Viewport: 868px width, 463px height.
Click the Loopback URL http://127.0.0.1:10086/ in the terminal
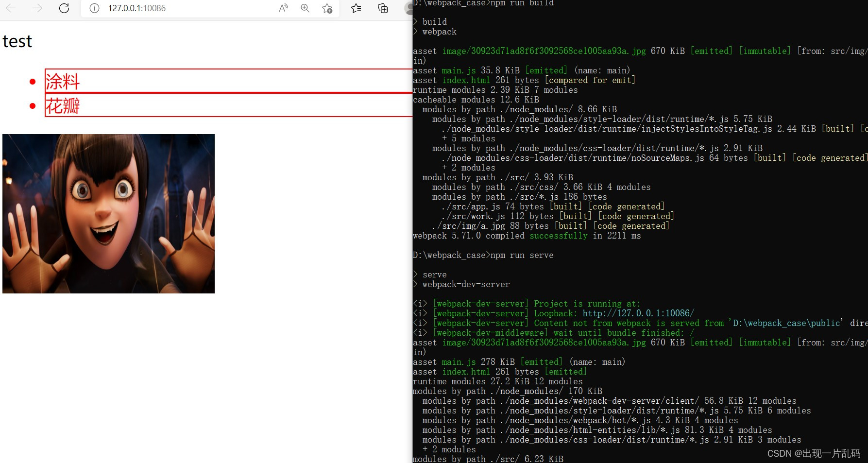(x=638, y=313)
